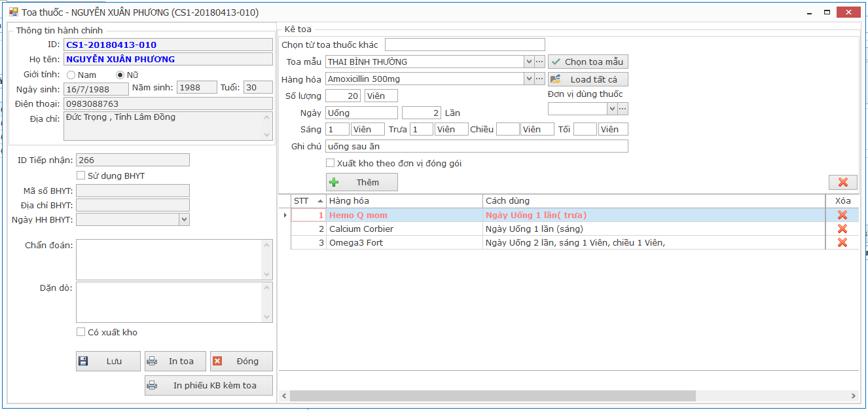Viewport: 868px width, 410px height.
Task: Expand the Hemo Q mom row indicator
Action: tap(284, 215)
